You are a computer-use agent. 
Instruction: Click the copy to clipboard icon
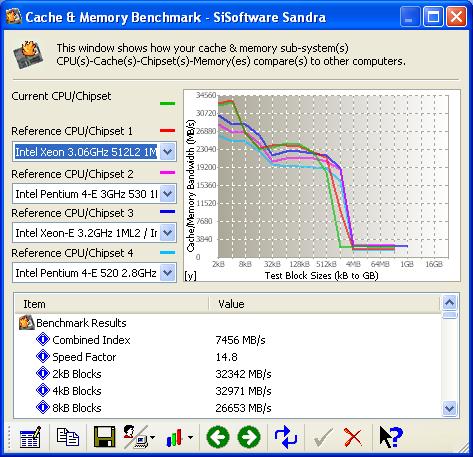pyautogui.click(x=68, y=437)
